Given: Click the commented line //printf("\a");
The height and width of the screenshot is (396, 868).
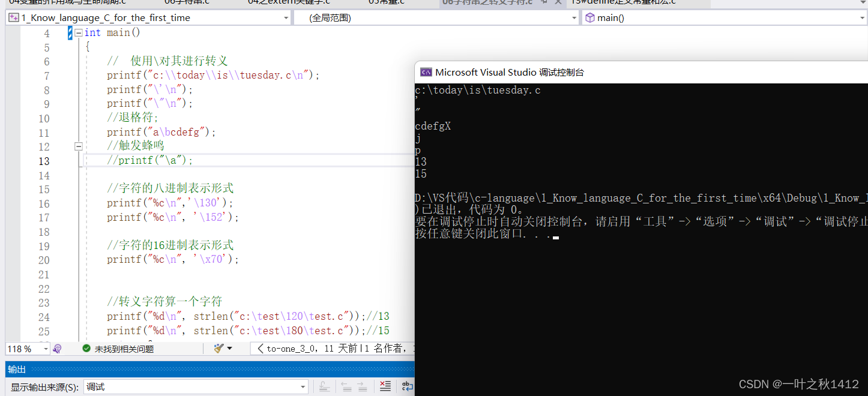Looking at the screenshot, I should tap(150, 161).
